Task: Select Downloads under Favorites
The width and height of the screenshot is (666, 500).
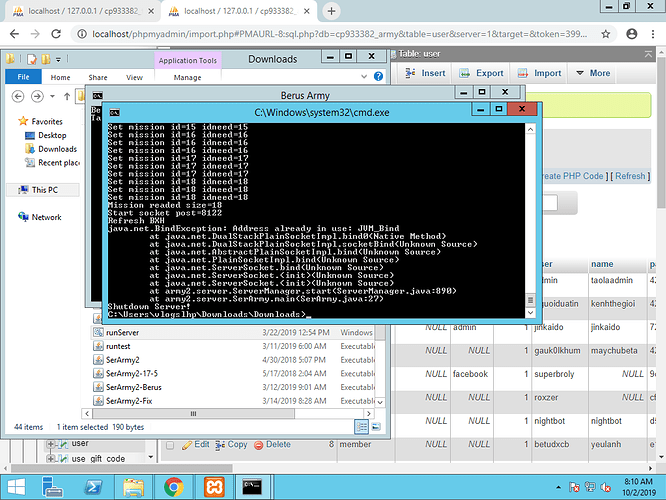Action: pyautogui.click(x=58, y=149)
